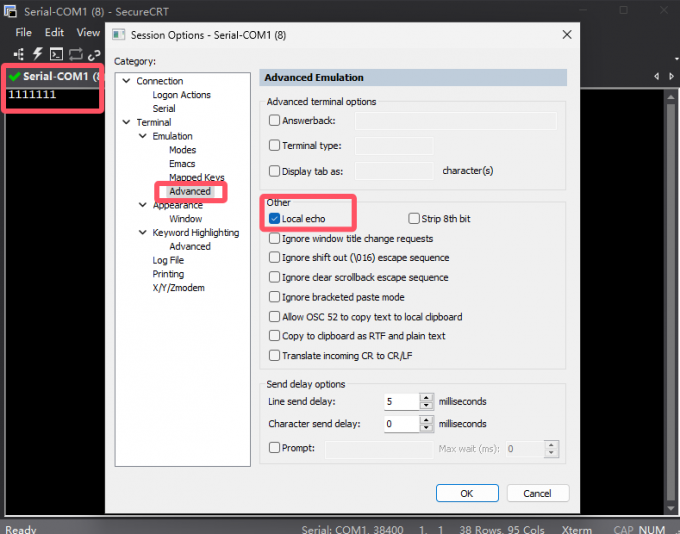Click the terminal vertical scrollbar down arrow

[671, 508]
